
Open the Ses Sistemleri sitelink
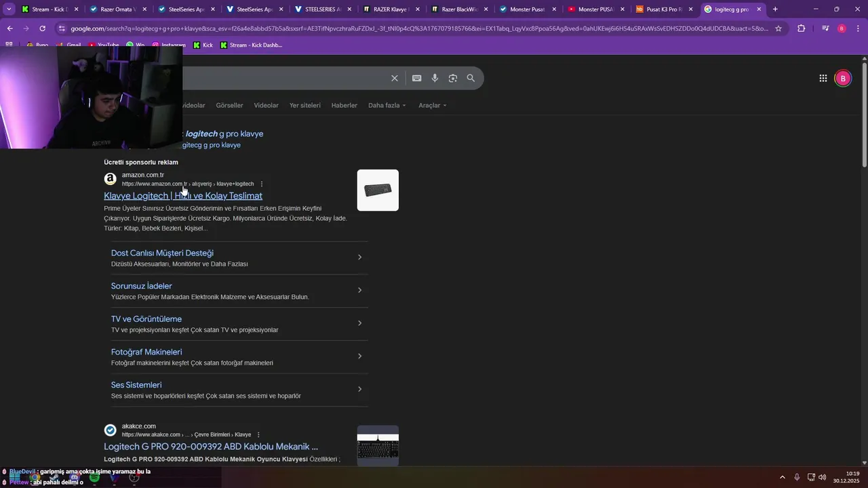click(136, 385)
